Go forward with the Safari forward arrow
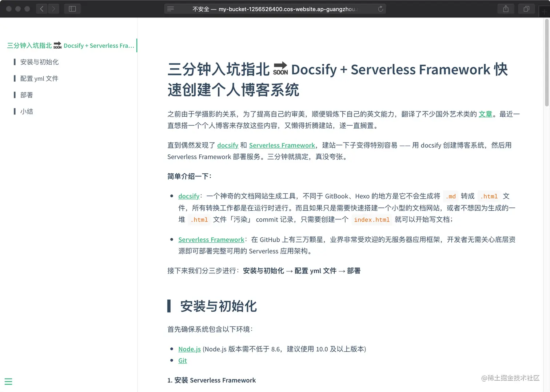 tap(53, 9)
